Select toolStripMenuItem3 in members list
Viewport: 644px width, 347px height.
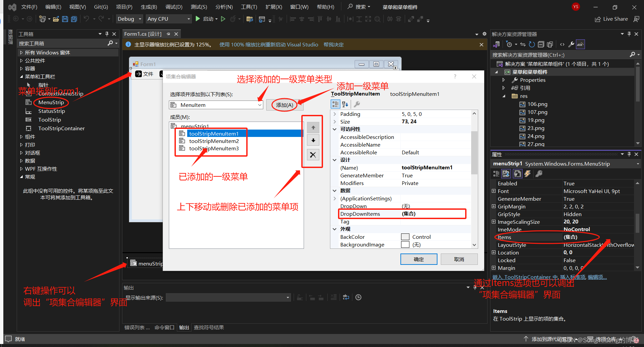pyautogui.click(x=214, y=148)
